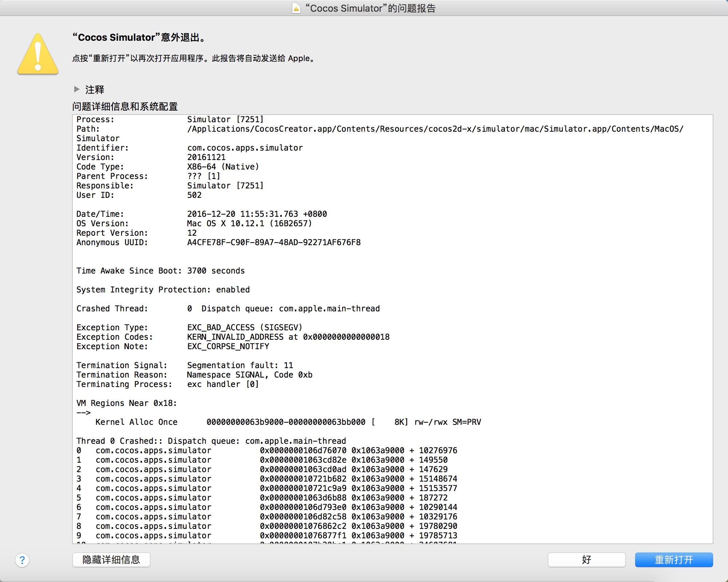Click the Kernel Alloc Once VM region line
The image size is (728, 582).
288,422
